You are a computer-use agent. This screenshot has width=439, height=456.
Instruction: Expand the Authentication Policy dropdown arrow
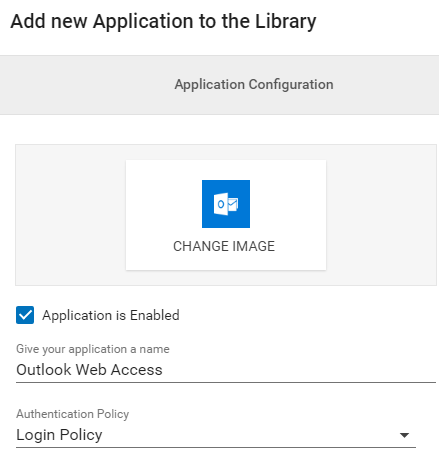pos(404,435)
